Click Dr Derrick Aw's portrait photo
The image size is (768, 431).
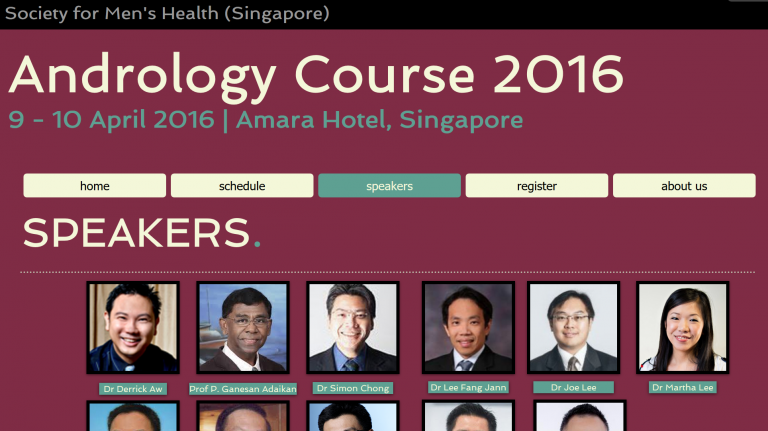[x=133, y=327]
